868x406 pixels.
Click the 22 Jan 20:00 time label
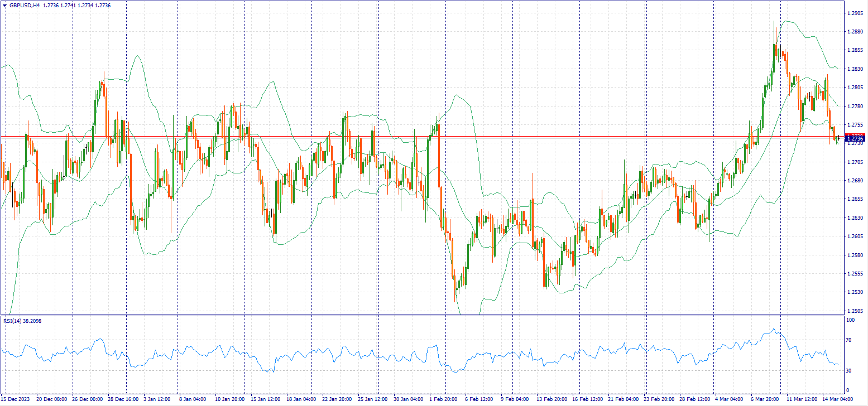[335, 399]
